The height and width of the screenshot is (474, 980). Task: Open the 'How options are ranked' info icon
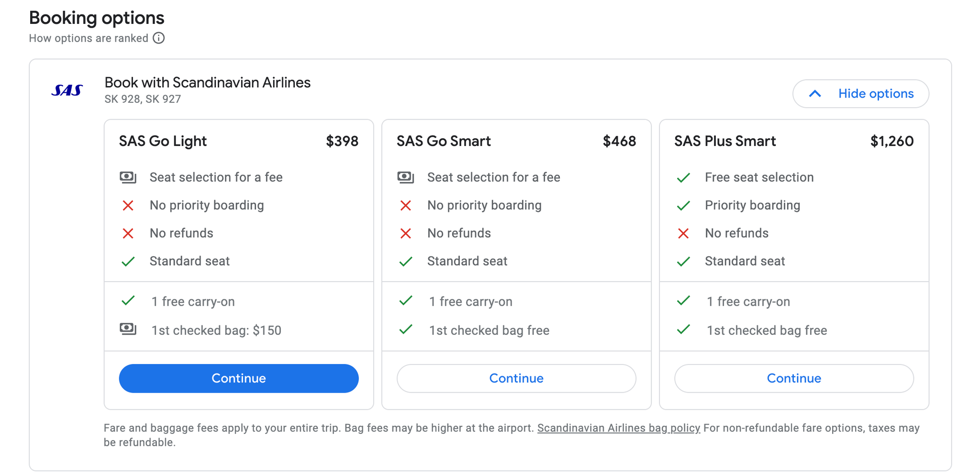(159, 38)
